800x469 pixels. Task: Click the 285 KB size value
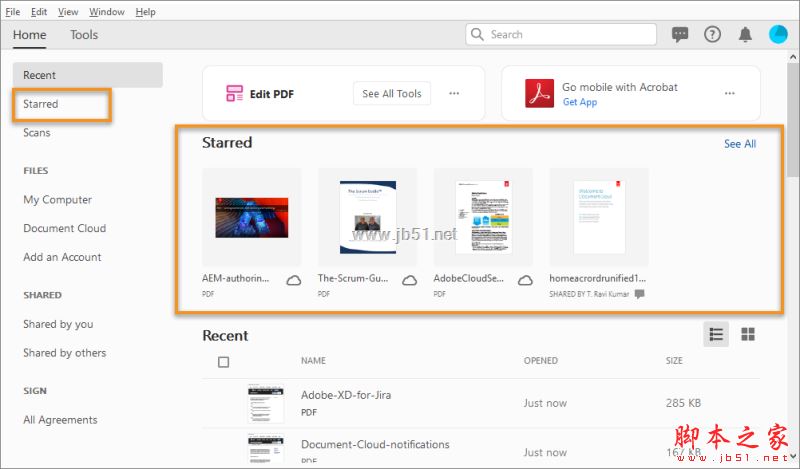[x=683, y=403]
